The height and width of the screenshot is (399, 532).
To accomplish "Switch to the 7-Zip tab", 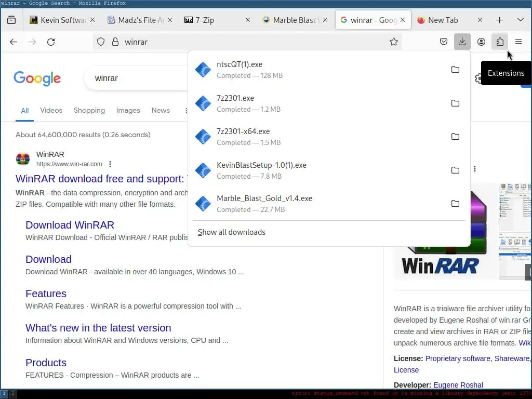I will [x=218, y=20].
